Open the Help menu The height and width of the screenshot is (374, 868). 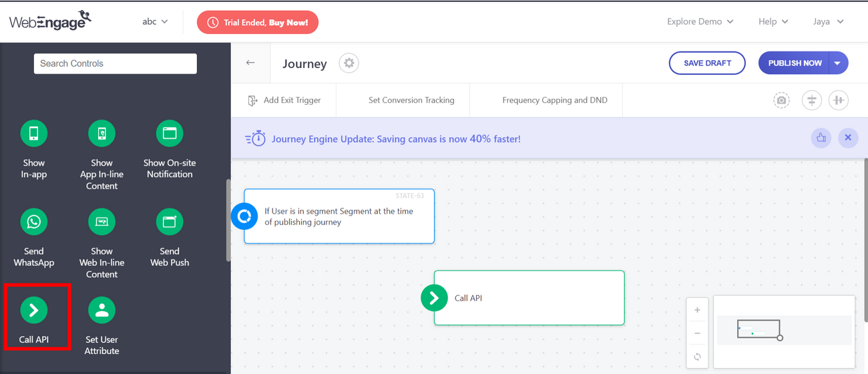pos(773,22)
